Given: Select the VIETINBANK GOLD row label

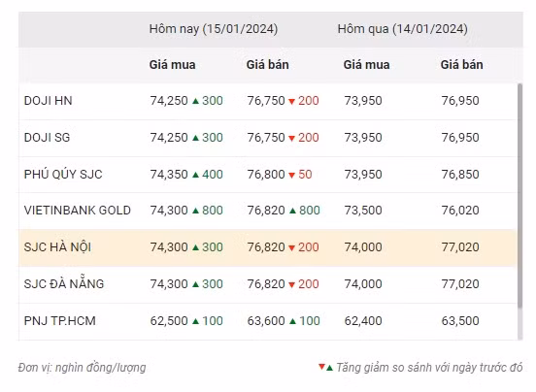Looking at the screenshot, I should (x=78, y=211).
